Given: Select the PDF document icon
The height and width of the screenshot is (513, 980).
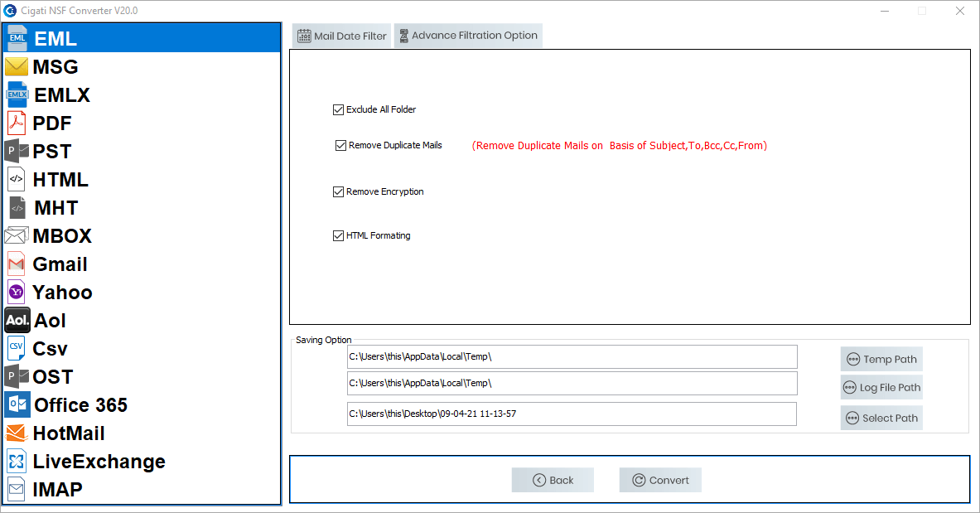Looking at the screenshot, I should 17,123.
